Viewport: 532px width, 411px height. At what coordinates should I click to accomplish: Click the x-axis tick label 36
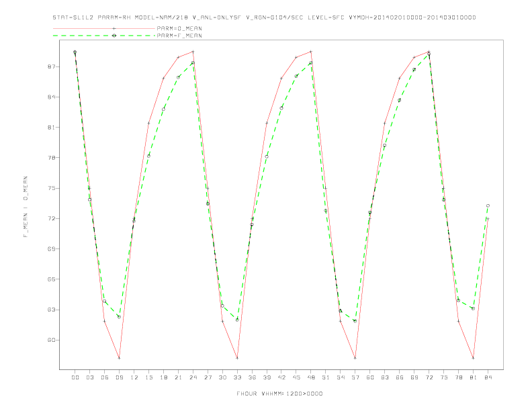click(x=252, y=377)
